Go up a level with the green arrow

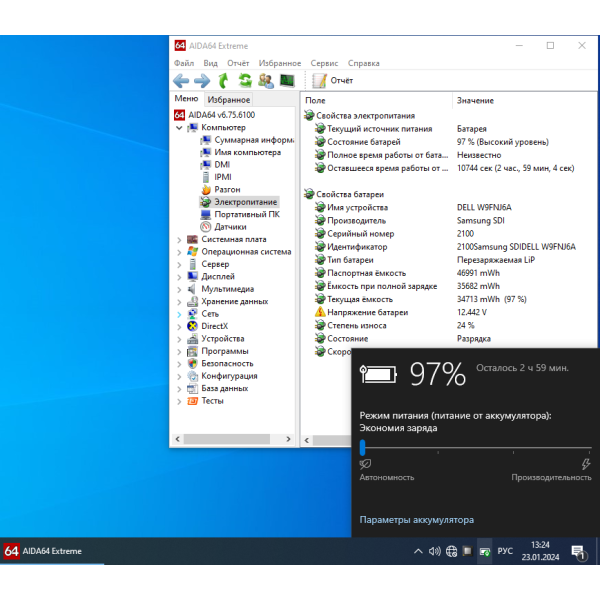(223, 81)
